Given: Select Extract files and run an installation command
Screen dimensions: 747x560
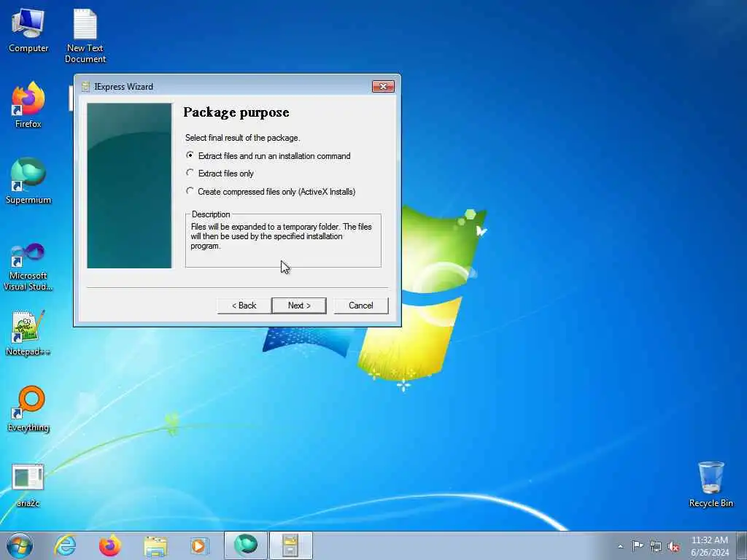Looking at the screenshot, I should (268, 156).
